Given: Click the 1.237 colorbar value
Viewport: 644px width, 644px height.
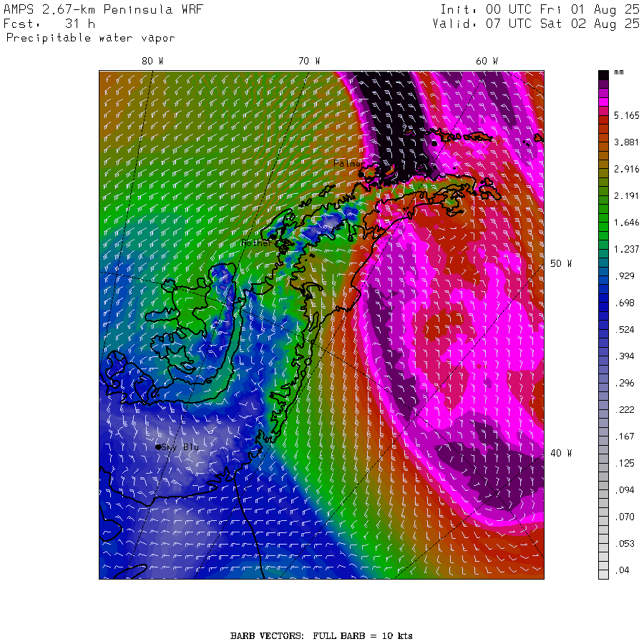Looking at the screenshot, I should (x=626, y=249).
